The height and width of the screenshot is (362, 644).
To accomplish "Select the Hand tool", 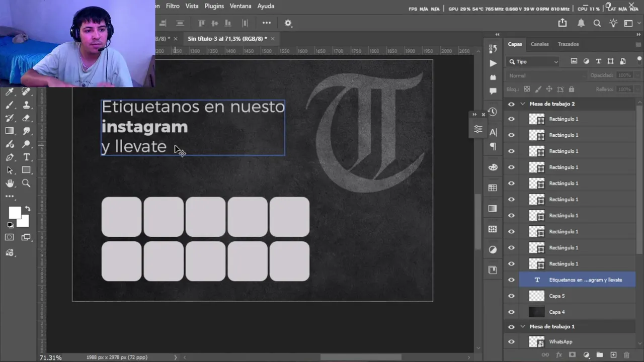I will click(x=10, y=184).
